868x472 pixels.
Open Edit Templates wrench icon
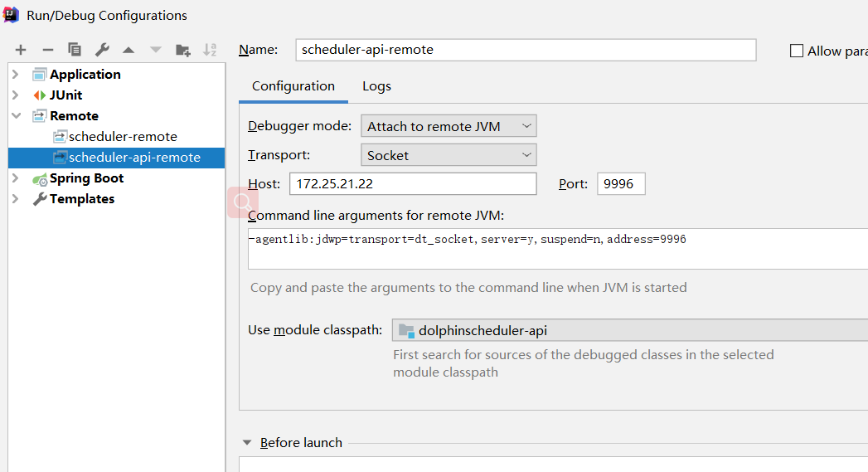click(x=102, y=50)
